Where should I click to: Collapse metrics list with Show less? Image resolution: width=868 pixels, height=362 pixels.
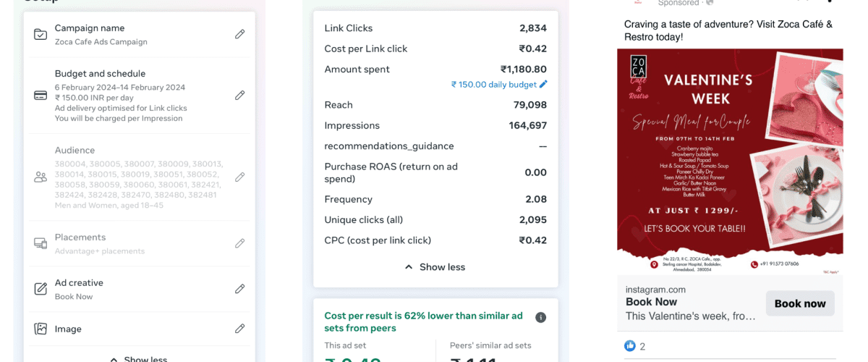[435, 267]
